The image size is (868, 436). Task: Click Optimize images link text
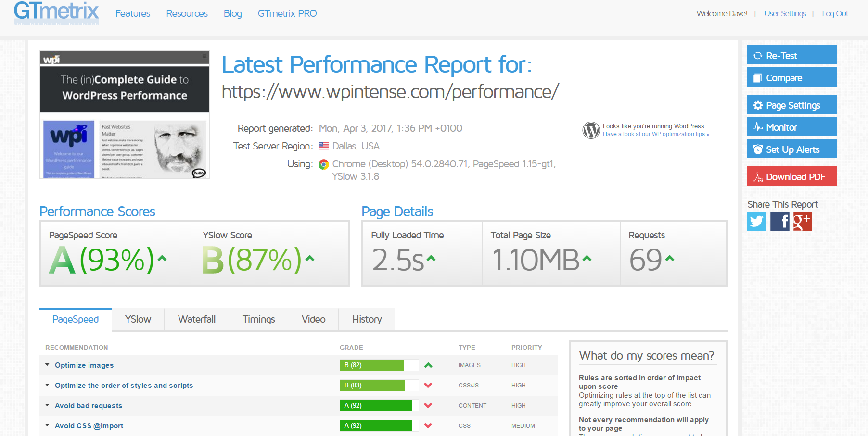tap(84, 365)
